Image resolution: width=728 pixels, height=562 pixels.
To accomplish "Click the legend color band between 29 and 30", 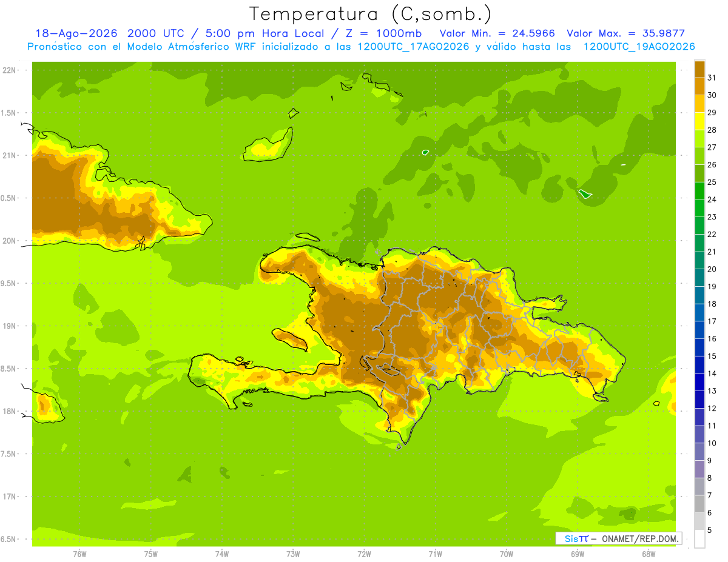I will [x=699, y=104].
